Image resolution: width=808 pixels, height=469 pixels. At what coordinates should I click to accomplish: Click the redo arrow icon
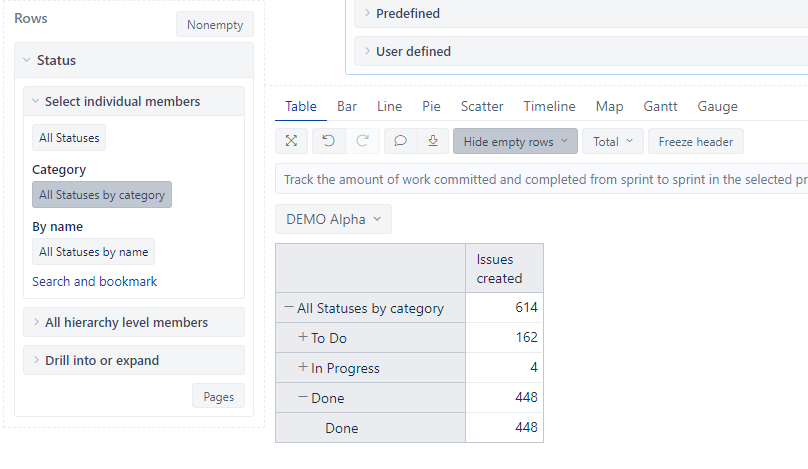(x=363, y=141)
